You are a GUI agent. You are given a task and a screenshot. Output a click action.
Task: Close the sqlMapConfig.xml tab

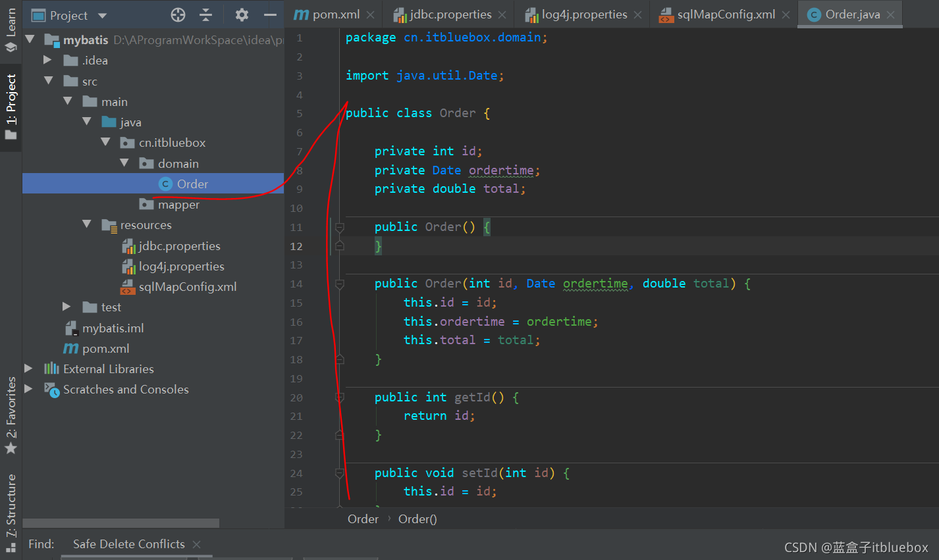click(x=786, y=15)
